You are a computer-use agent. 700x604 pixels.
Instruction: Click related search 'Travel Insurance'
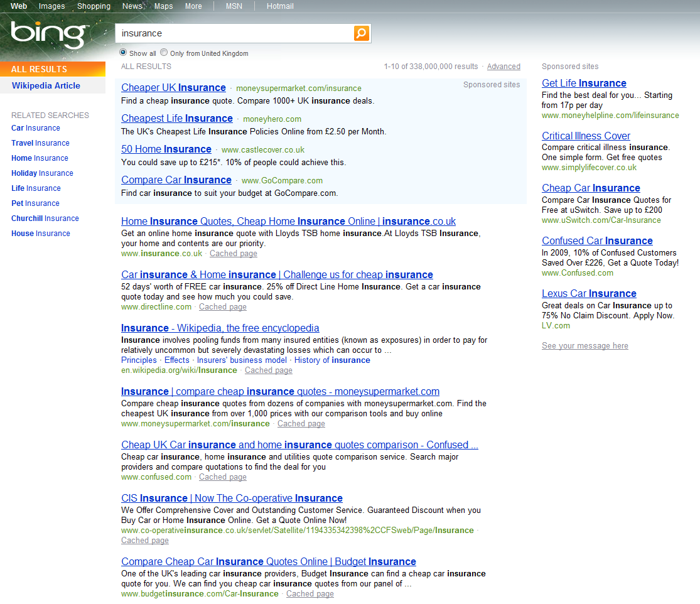pos(40,143)
